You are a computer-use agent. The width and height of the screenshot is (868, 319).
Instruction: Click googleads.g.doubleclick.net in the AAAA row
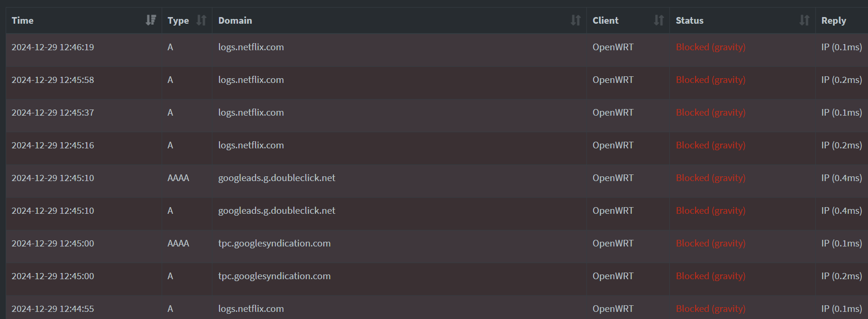[x=277, y=178]
